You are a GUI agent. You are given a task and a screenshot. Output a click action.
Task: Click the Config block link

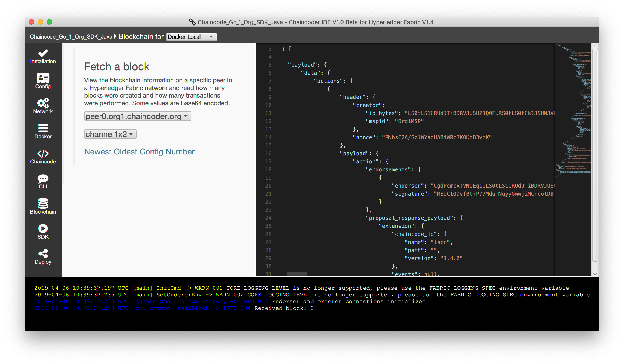151,152
